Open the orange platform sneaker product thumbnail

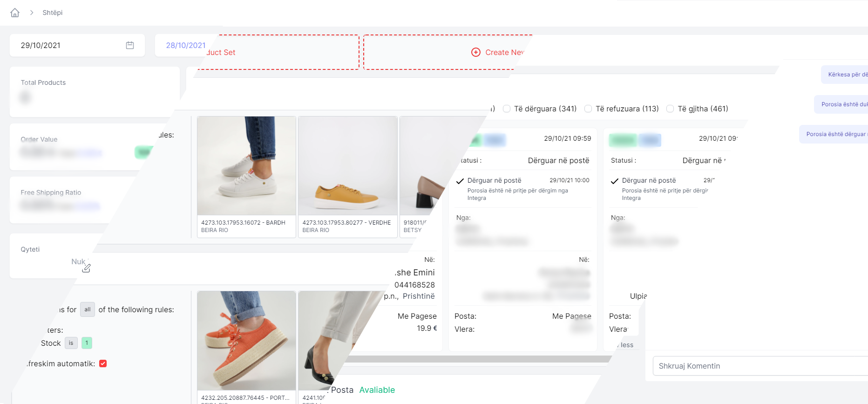(246, 341)
